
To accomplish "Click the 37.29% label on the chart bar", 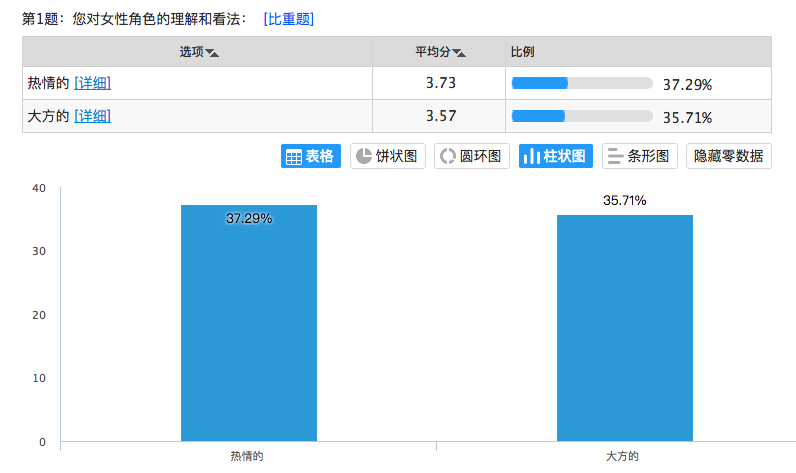I will 249,218.
